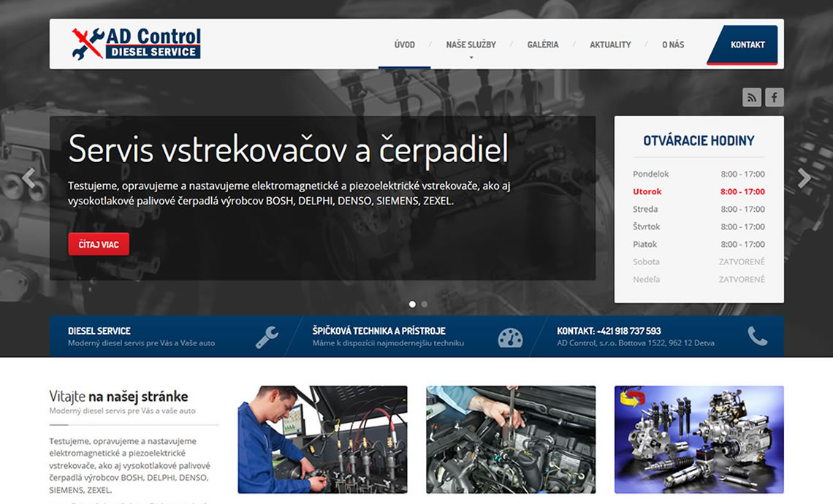Show previous slide with left arrow
The height and width of the screenshot is (504, 833).
[28, 178]
